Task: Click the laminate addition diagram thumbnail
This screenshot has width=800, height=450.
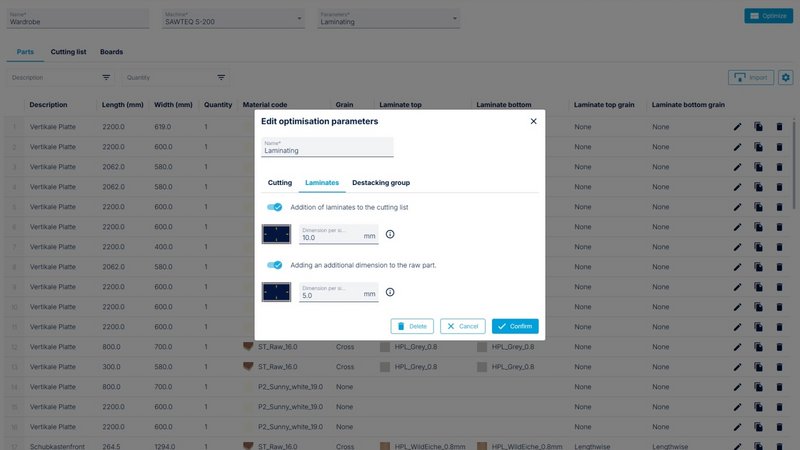Action: coord(275,234)
